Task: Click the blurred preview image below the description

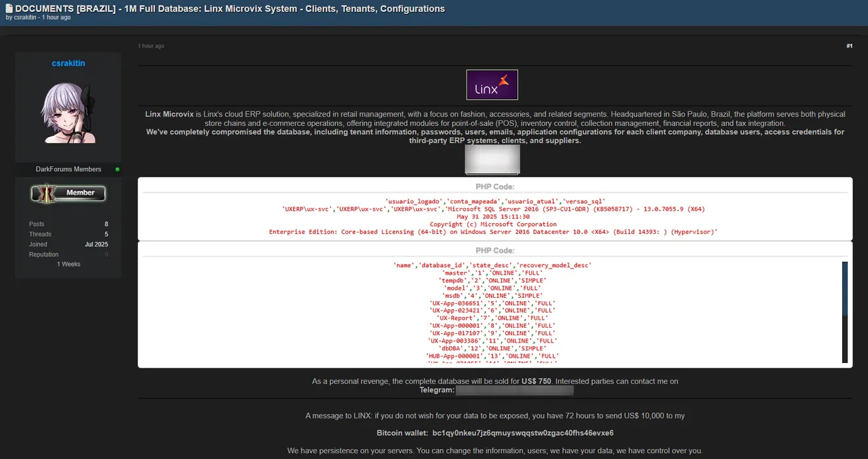Action: (x=492, y=160)
